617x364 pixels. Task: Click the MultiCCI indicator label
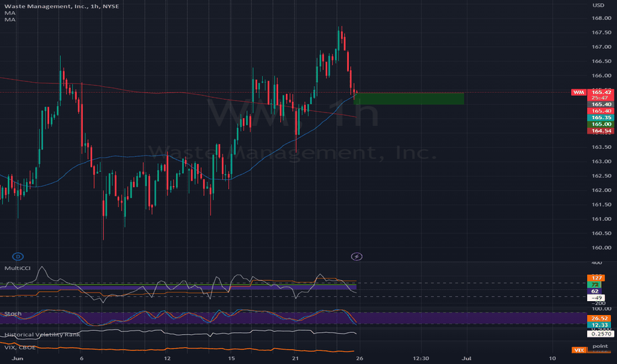pyautogui.click(x=17, y=268)
